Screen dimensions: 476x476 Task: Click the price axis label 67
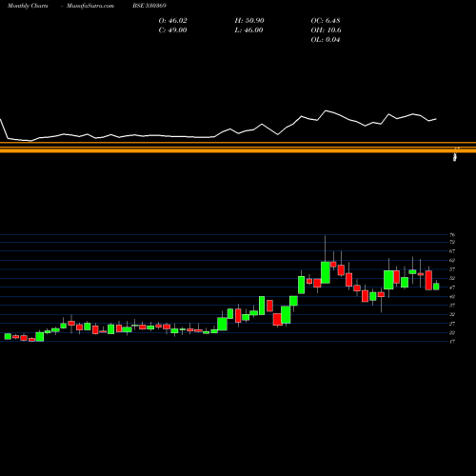tap(452, 251)
